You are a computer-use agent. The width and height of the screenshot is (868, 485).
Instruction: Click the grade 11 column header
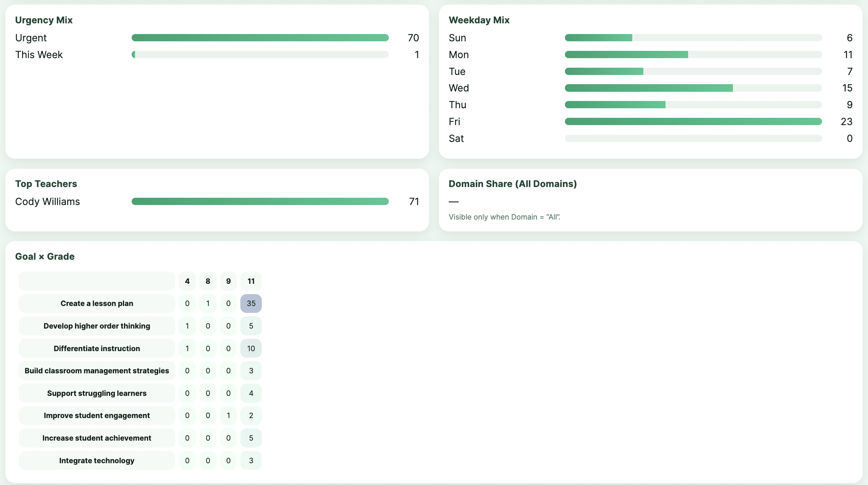(x=251, y=281)
